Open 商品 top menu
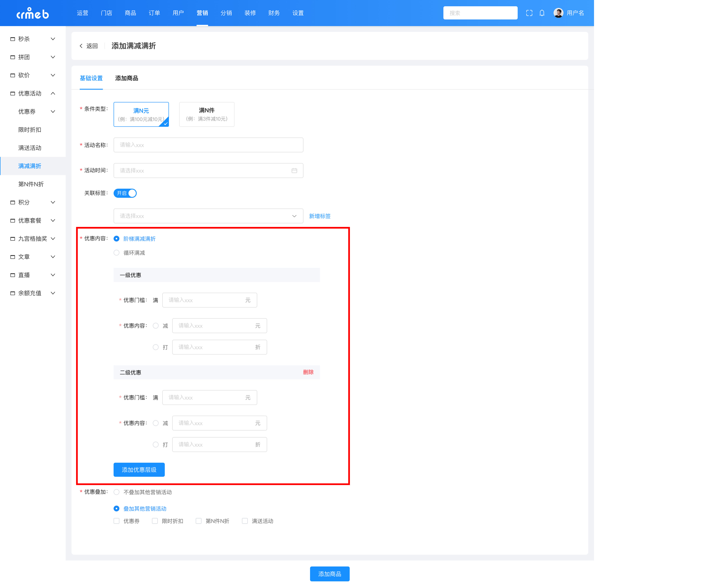Screen dimensions: 706x588 click(x=130, y=13)
